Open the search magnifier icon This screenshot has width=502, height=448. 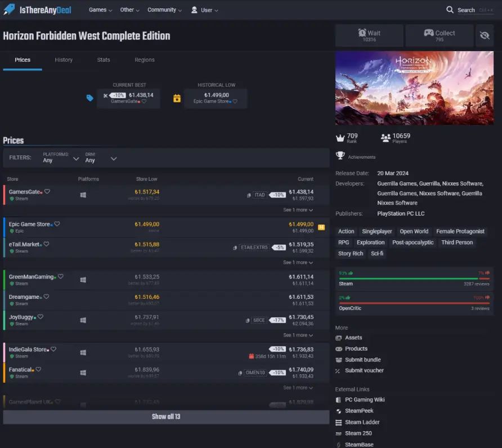450,10
